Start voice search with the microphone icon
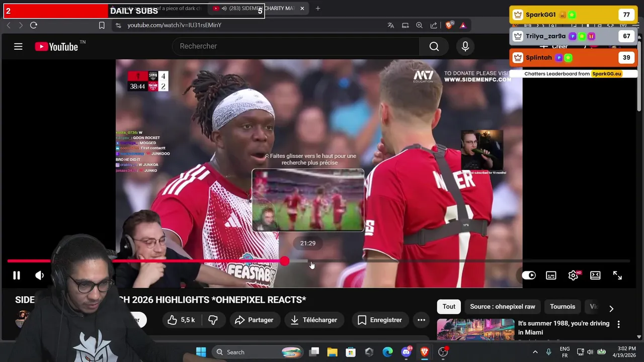 [465, 46]
